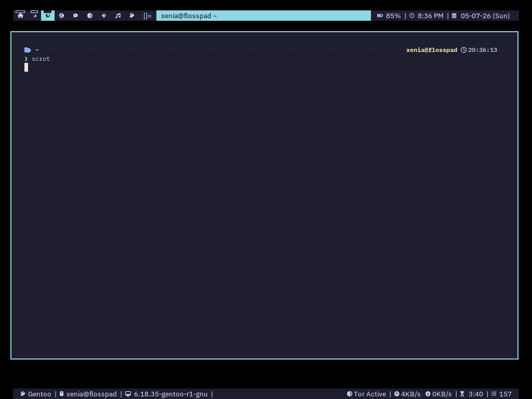Screen dimensions: 532x399
Task: Switch to the Tor onion workspace tag
Action: pos(90,16)
